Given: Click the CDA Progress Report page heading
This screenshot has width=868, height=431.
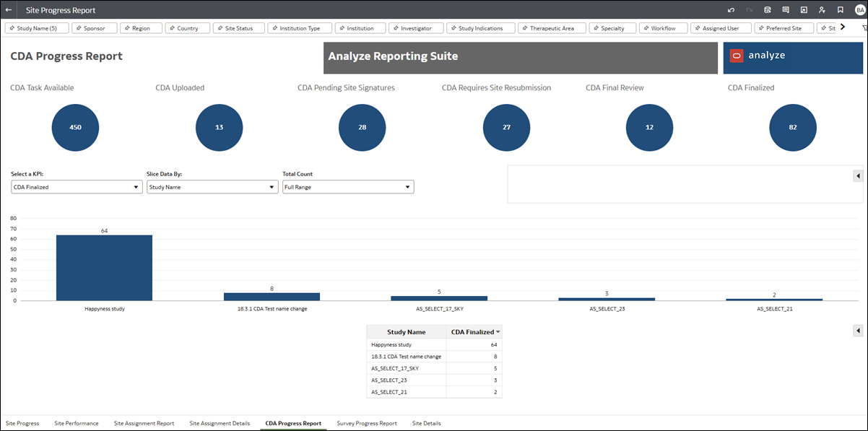Looking at the screenshot, I should coord(66,56).
